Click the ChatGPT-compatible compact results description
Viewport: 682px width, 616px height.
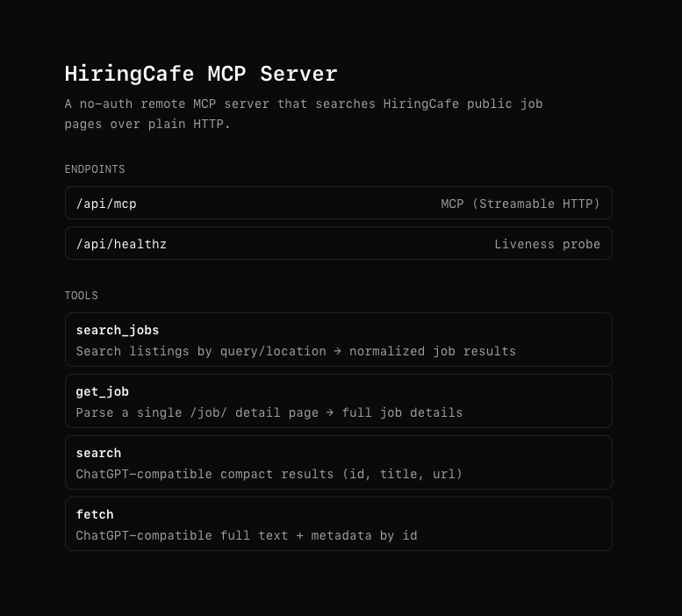point(269,474)
